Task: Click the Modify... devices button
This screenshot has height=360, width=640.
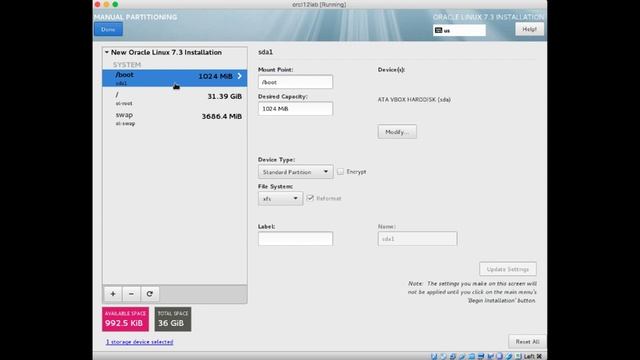Action: click(x=397, y=132)
